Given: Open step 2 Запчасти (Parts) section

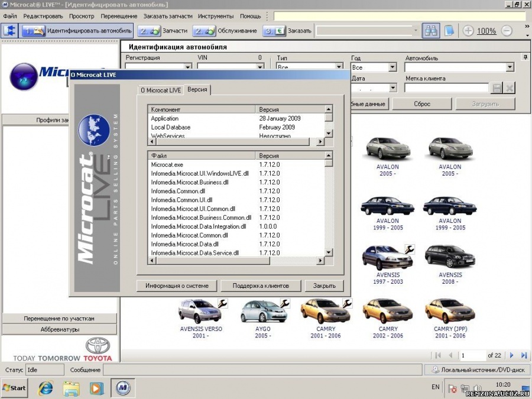Looking at the screenshot, I should tap(164, 31).
